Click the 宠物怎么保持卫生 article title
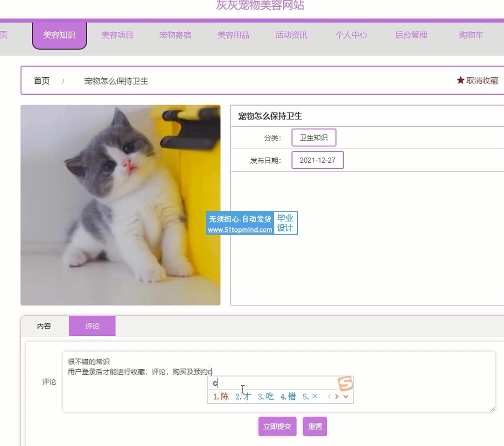This screenshot has width=504, height=446. (x=270, y=116)
